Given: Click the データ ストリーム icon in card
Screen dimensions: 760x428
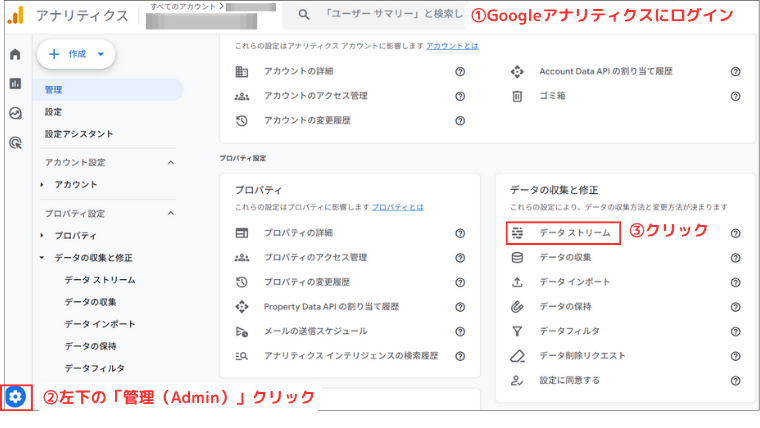Looking at the screenshot, I should [x=517, y=233].
